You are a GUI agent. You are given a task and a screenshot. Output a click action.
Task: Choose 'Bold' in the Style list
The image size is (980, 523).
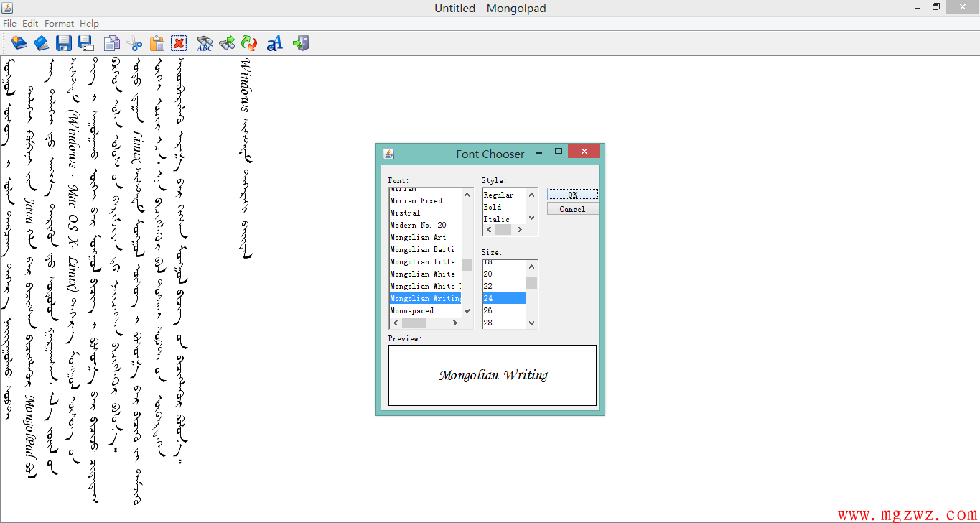point(504,207)
